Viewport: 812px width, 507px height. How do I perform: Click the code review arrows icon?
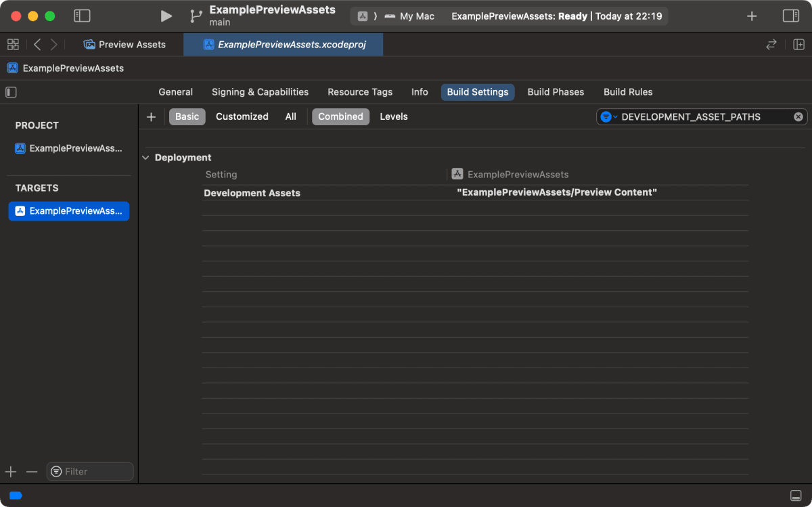(771, 44)
